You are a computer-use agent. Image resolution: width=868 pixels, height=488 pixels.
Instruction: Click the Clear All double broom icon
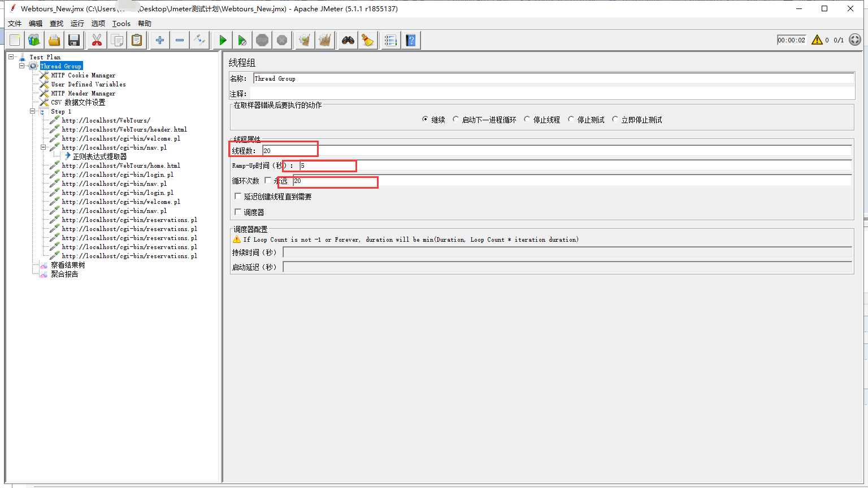(325, 40)
